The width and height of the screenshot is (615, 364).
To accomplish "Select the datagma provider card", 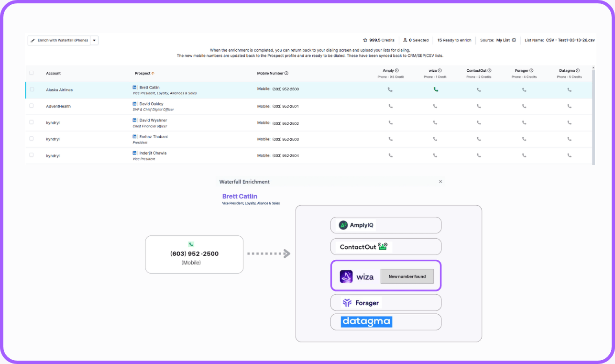I will pyautogui.click(x=386, y=322).
